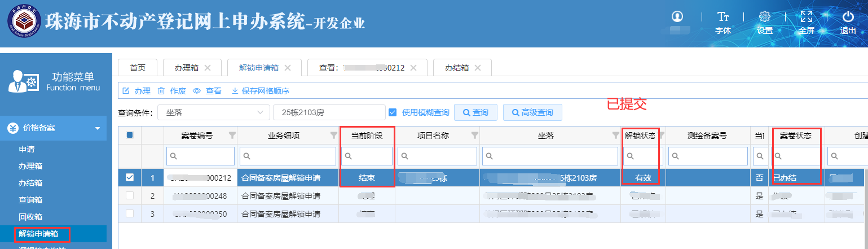Click 查看 eye toolbar button
Viewport: 868px width, 249px height.
click(x=207, y=91)
